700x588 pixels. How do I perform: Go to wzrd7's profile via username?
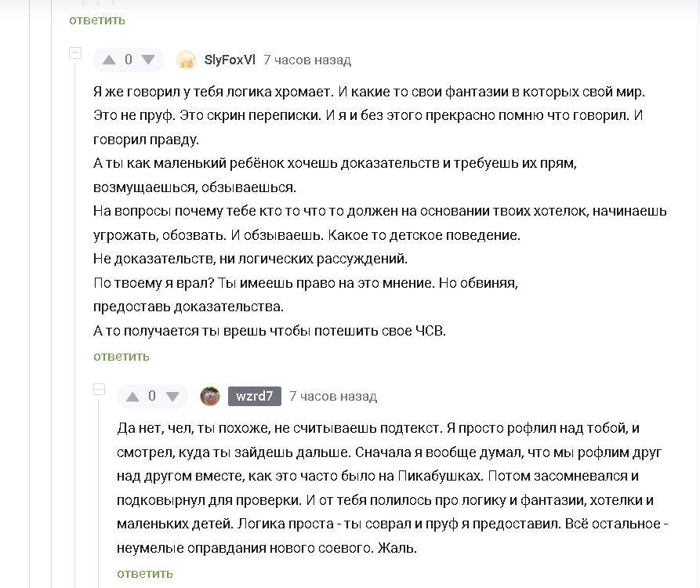tap(254, 396)
